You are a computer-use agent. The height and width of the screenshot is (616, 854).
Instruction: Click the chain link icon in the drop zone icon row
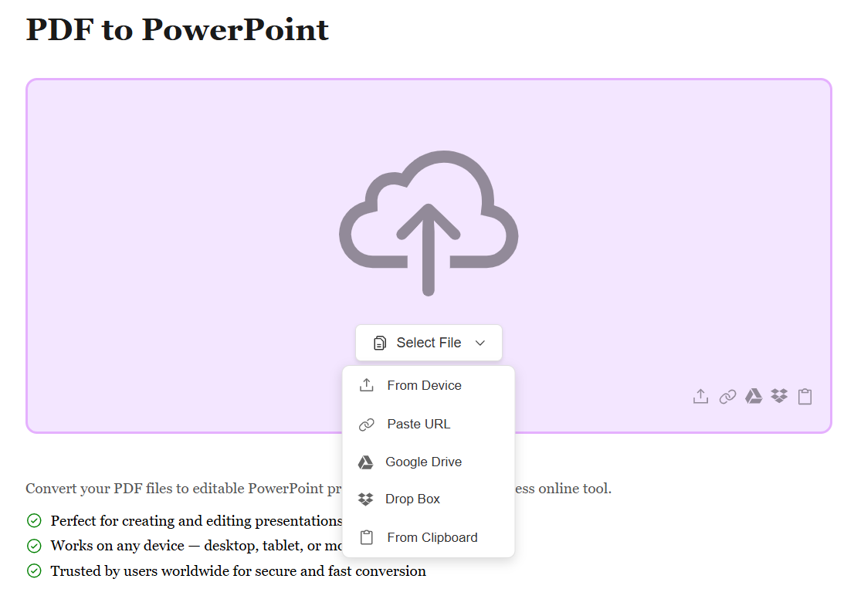pos(727,397)
